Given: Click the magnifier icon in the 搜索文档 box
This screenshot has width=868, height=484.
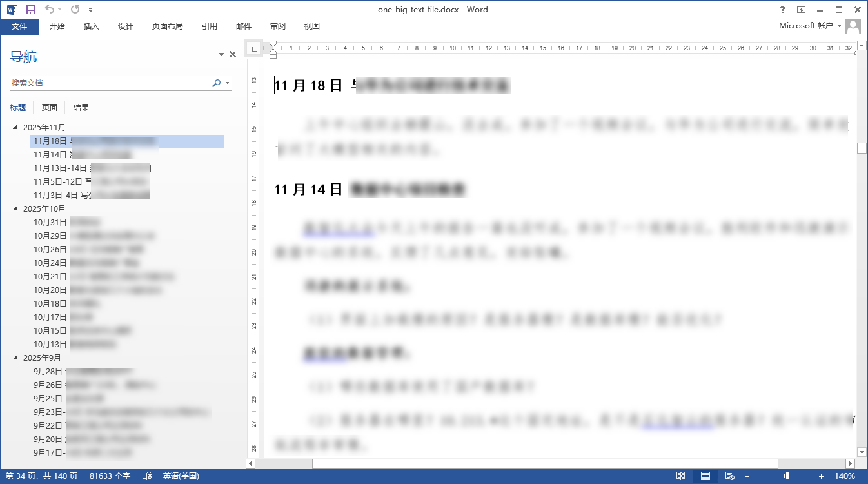Looking at the screenshot, I should 217,83.
